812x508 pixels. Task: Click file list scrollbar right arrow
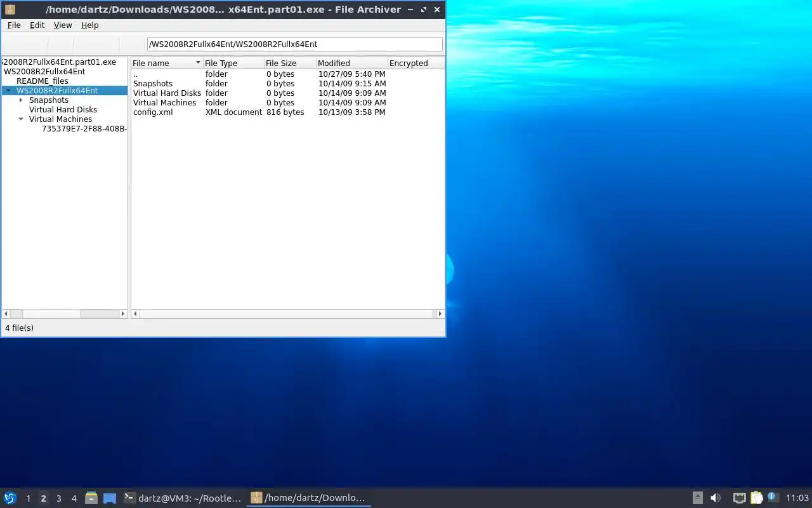pos(440,314)
